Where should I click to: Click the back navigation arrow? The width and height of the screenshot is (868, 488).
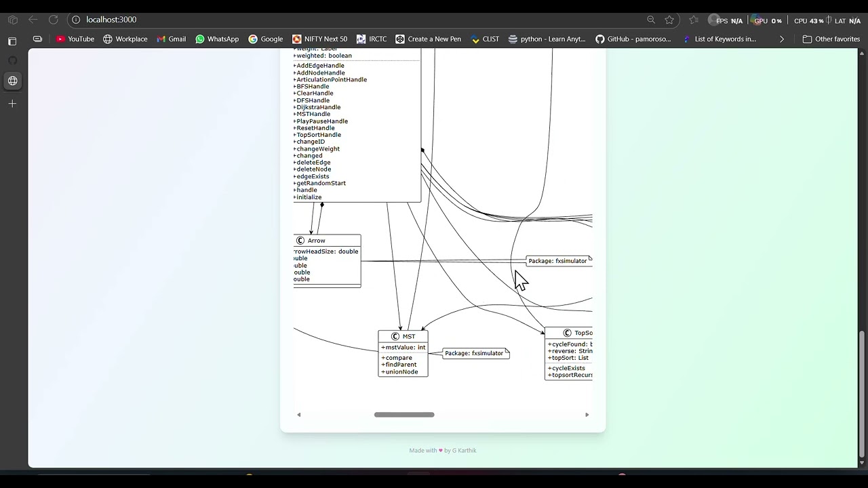click(x=33, y=20)
